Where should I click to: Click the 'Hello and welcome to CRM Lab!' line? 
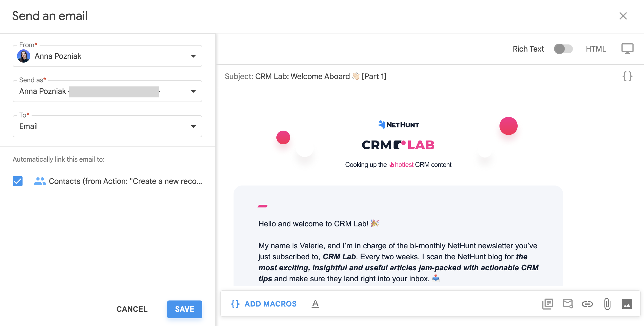318,224
